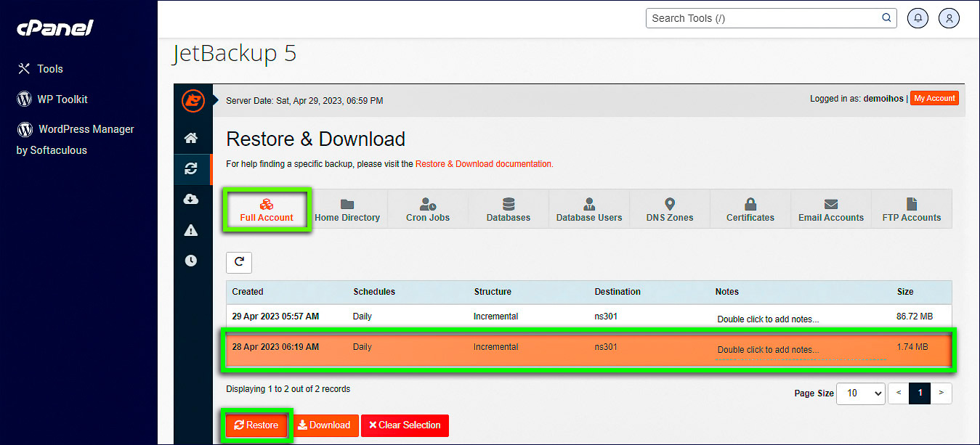Click the JetBackup logo icon
980x445 pixels.
coord(193,99)
